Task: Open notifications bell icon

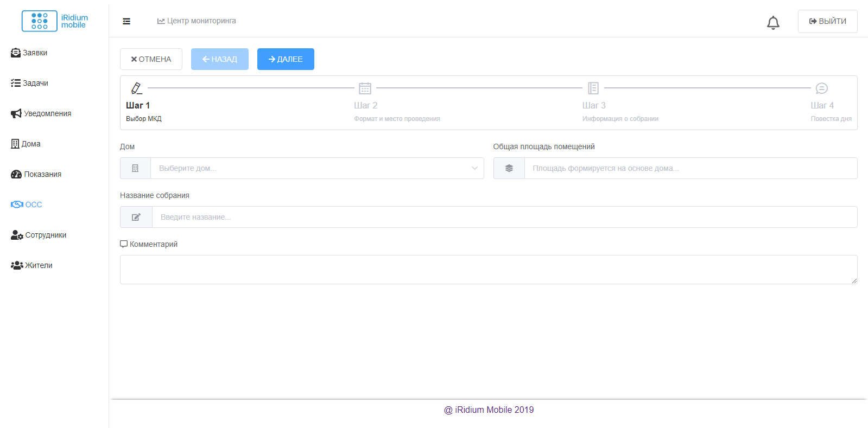Action: [x=773, y=23]
